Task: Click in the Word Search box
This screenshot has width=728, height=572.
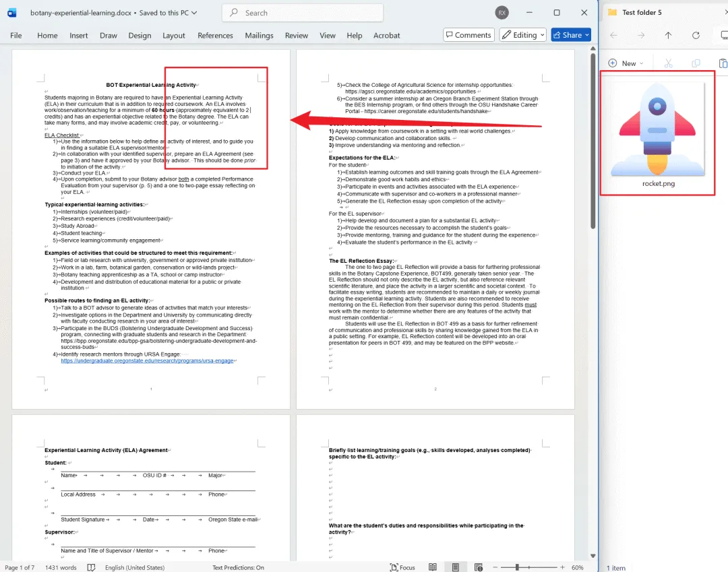Action: coord(303,13)
